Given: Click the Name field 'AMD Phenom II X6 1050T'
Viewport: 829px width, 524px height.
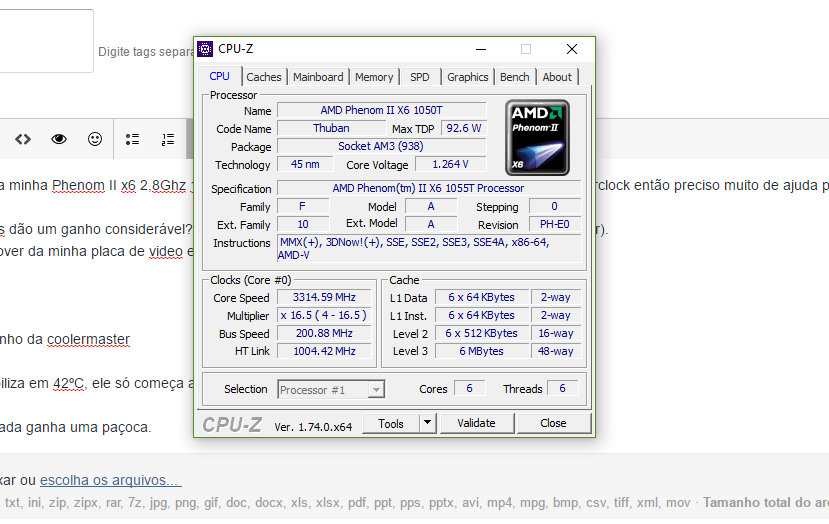Looking at the screenshot, I should point(381,110).
